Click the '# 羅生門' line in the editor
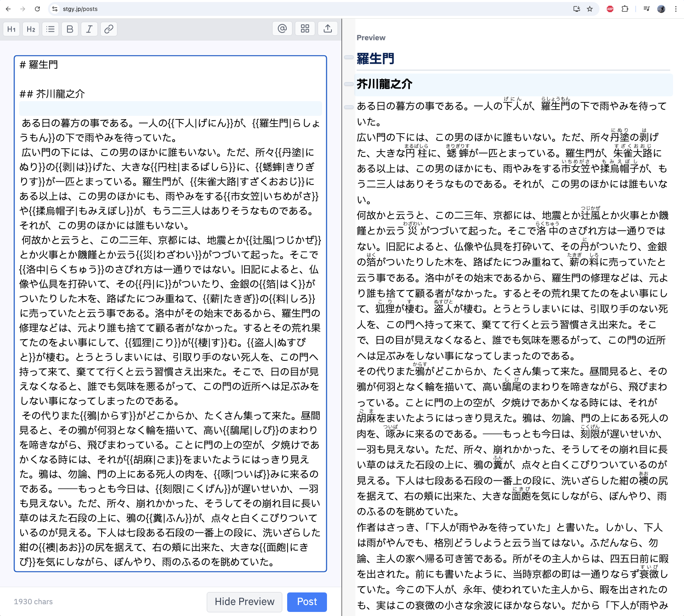The height and width of the screenshot is (616, 684). tap(39, 65)
